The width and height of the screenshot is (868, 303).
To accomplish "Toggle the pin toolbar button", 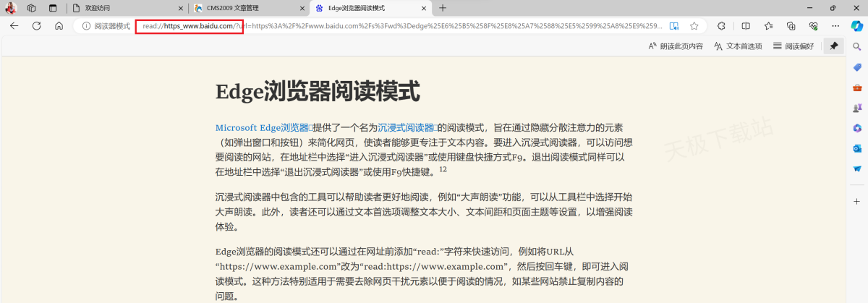I will [x=834, y=46].
